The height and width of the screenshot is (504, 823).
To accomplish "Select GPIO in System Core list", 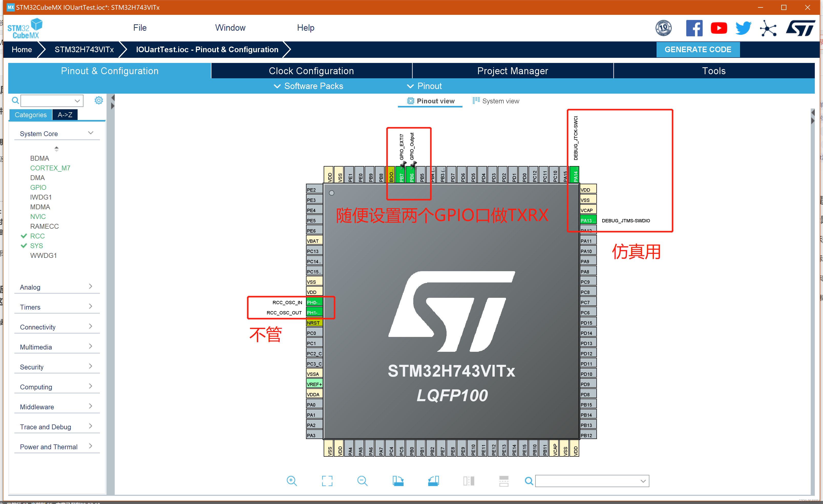I will coord(38,187).
